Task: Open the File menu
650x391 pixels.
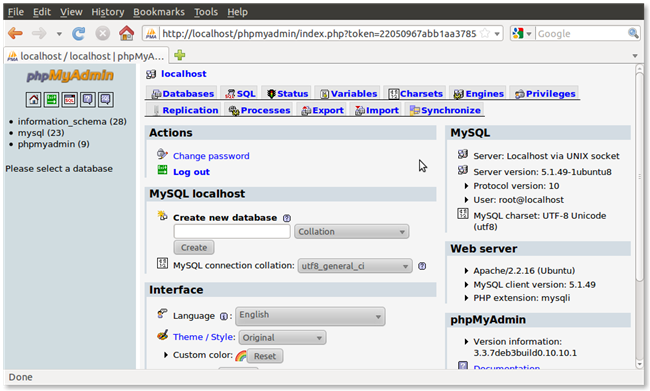Action: (x=16, y=12)
